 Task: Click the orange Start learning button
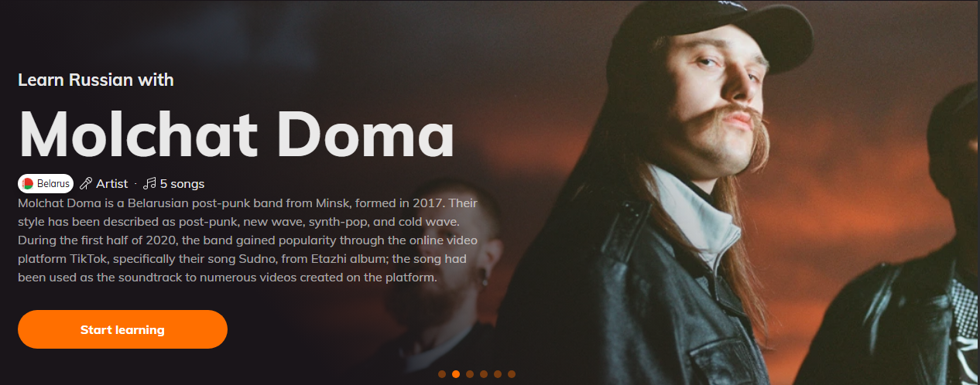click(122, 329)
